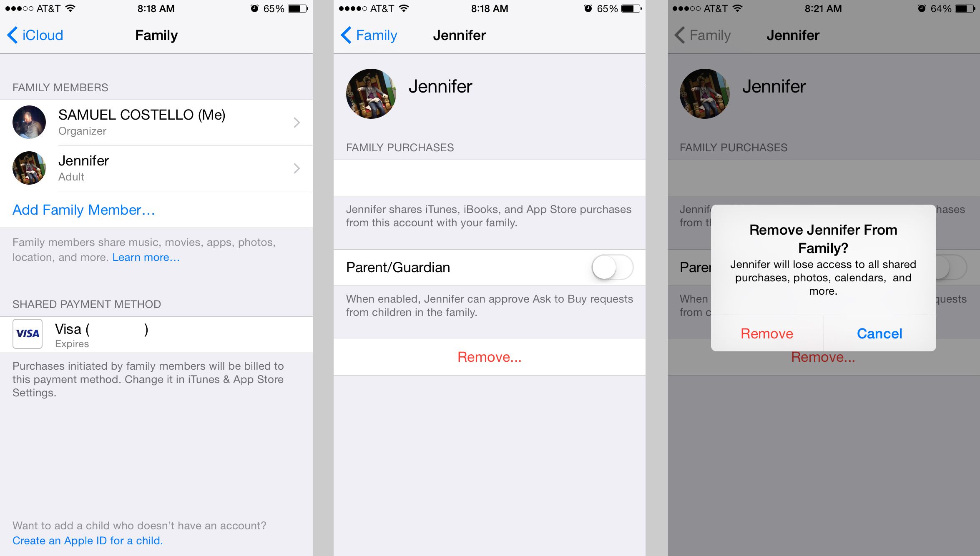
Task: Tap Create an Apple ID for a child
Action: click(x=87, y=540)
